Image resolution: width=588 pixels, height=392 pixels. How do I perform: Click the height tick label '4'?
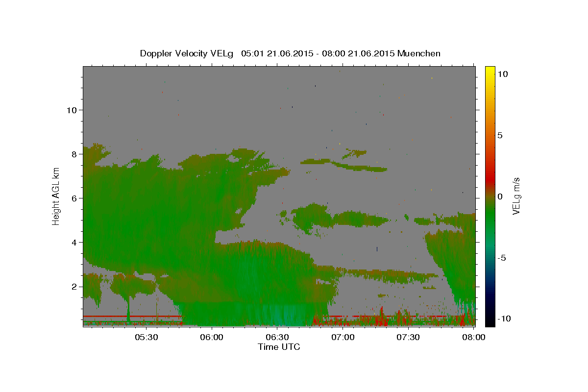(x=75, y=243)
